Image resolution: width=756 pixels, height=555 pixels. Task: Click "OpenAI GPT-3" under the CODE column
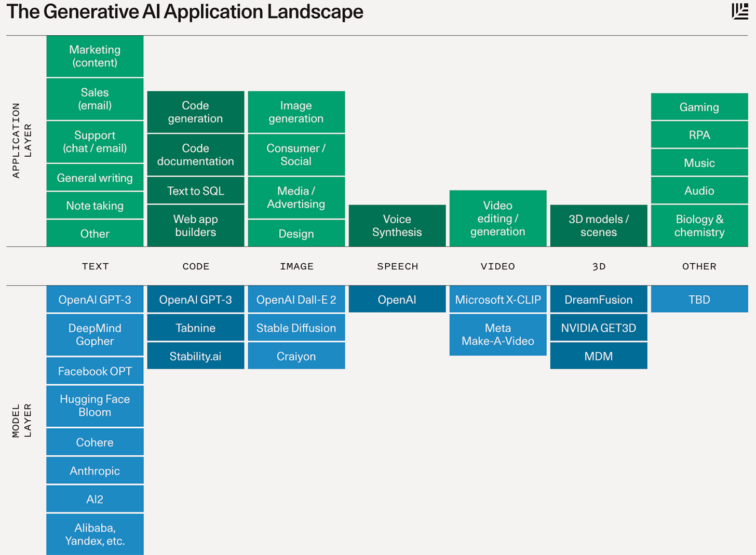click(x=196, y=299)
